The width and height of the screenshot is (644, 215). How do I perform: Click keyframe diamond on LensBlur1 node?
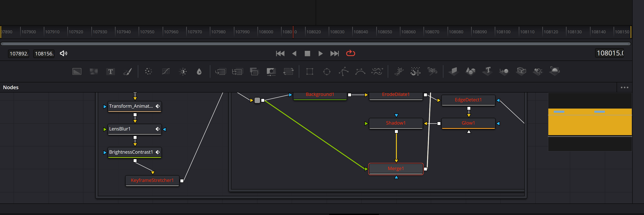pos(157,129)
